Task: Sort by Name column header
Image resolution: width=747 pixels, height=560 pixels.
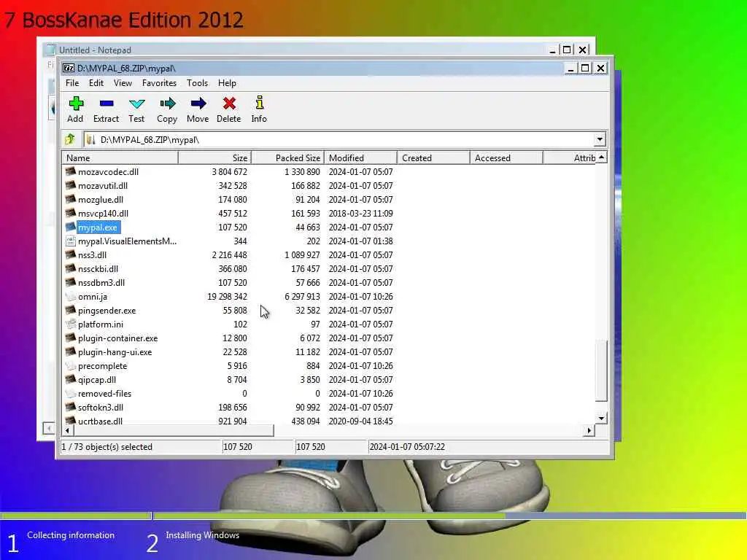Action: (x=120, y=157)
